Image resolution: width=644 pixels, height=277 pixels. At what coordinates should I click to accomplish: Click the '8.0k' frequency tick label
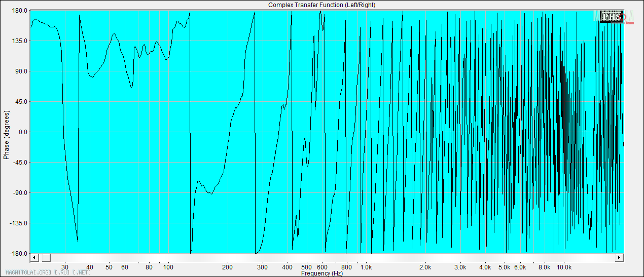(x=544, y=267)
